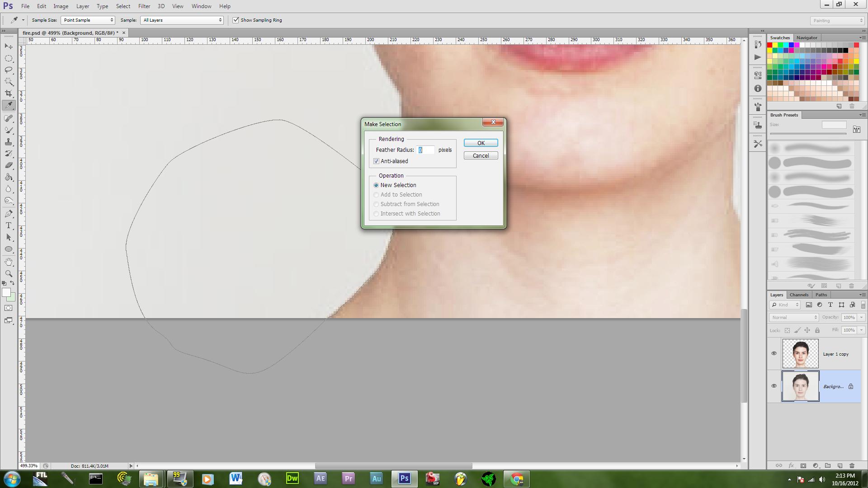Open the Sample All Layers dropdown

click(182, 20)
